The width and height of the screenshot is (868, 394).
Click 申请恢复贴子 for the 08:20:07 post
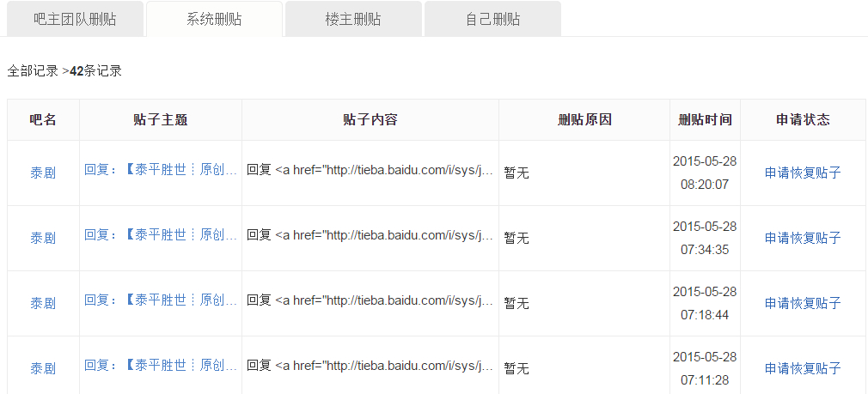[803, 173]
